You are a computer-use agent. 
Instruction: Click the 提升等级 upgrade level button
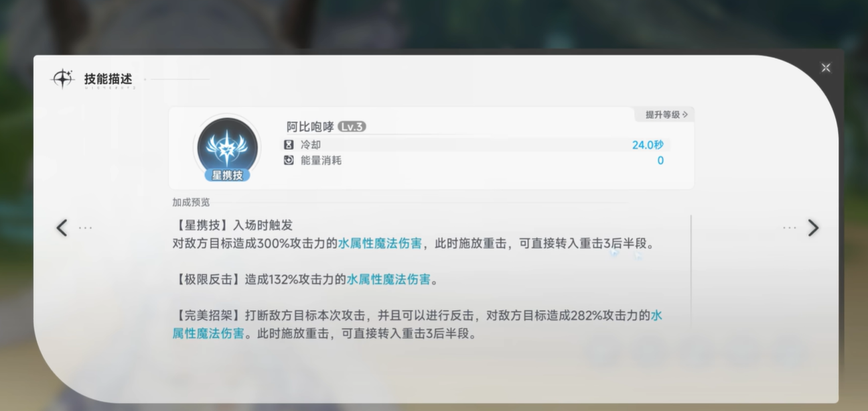[666, 115]
